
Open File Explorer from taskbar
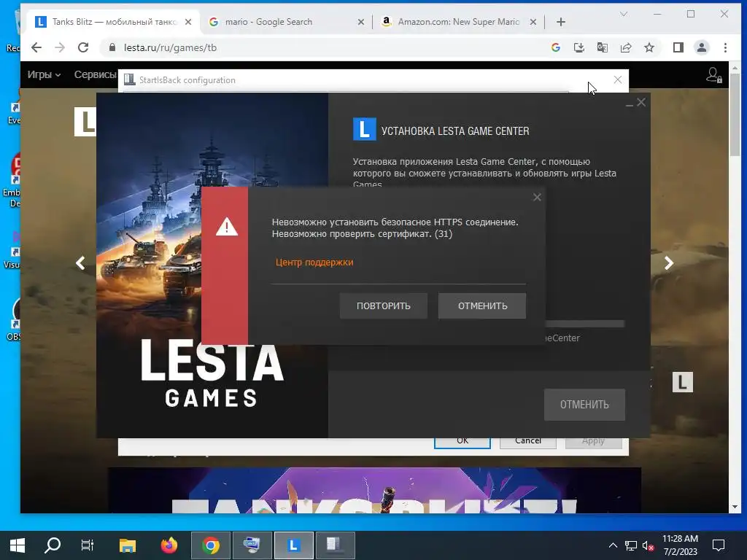click(127, 545)
